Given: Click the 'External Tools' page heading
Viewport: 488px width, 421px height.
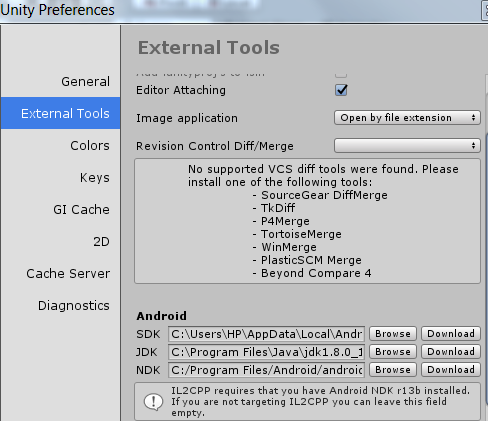Looking at the screenshot, I should (209, 48).
